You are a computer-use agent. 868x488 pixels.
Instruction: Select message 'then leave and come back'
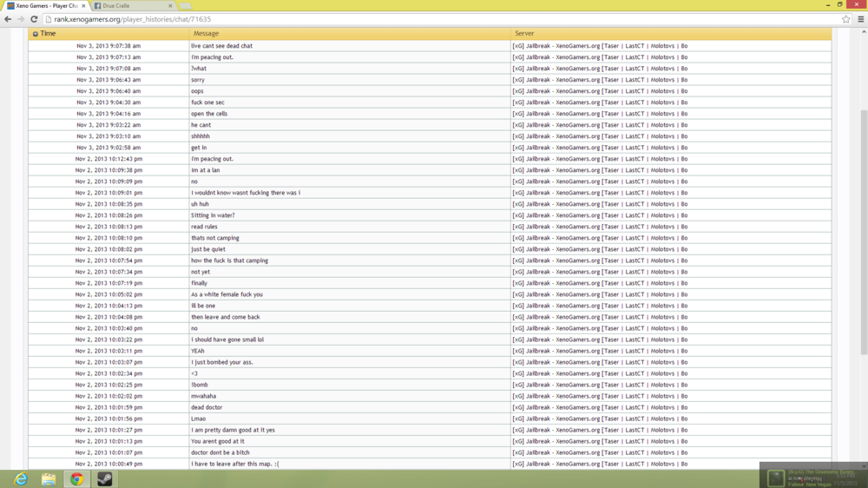(226, 317)
